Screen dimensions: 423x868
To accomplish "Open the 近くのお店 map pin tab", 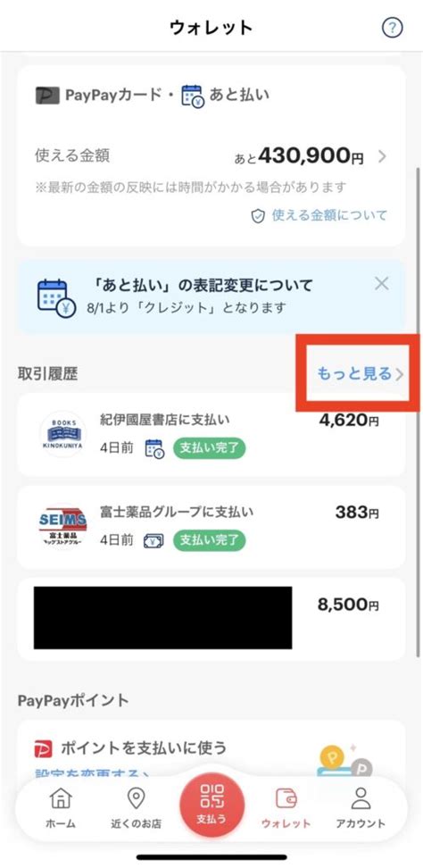I will click(136, 808).
